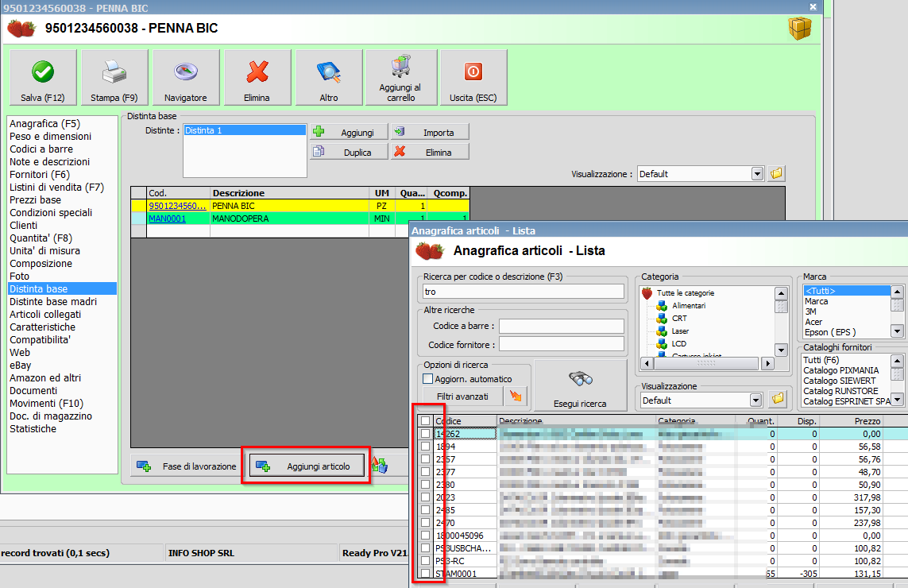
Task: Click Uscita (ESC) button
Action: click(473, 78)
